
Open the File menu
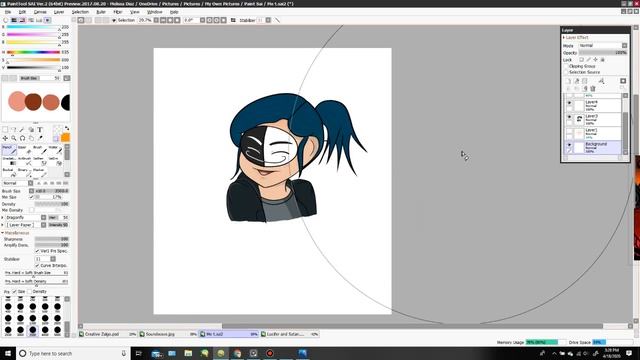8,12
